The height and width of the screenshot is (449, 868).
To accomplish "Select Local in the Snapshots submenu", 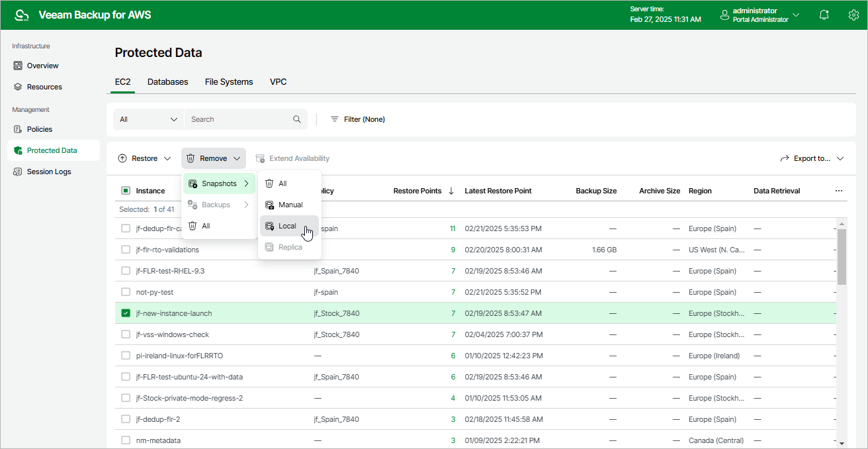I will [x=288, y=226].
